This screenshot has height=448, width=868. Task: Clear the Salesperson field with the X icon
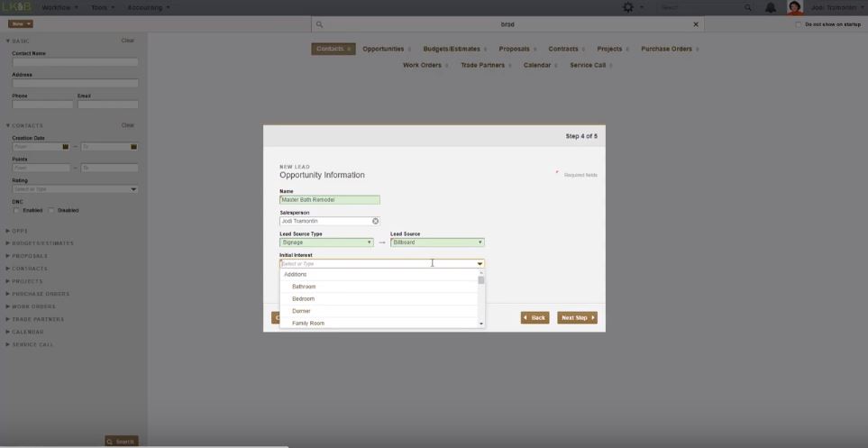pos(375,221)
